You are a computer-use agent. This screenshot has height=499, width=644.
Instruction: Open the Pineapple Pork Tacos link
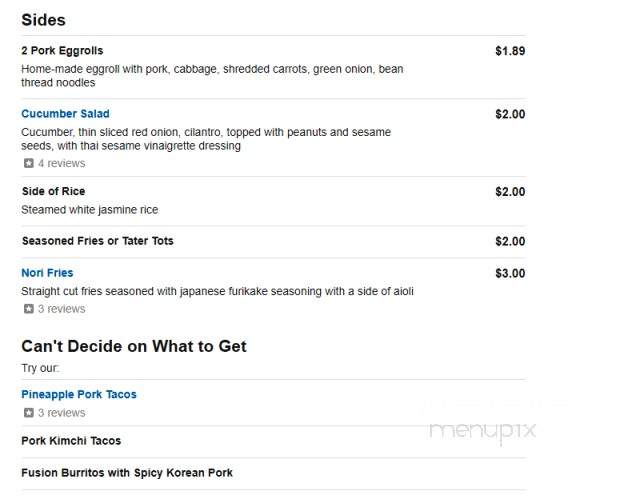pyautogui.click(x=79, y=394)
